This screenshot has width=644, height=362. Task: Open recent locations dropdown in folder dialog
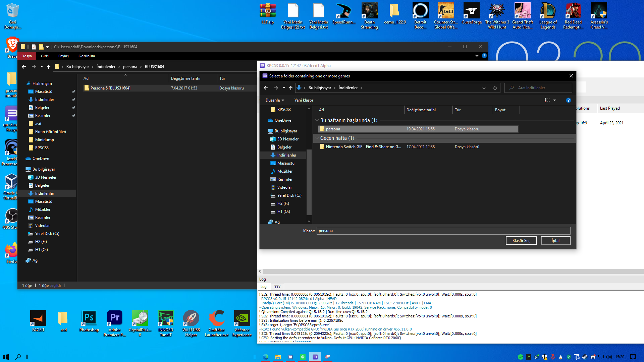(x=284, y=88)
